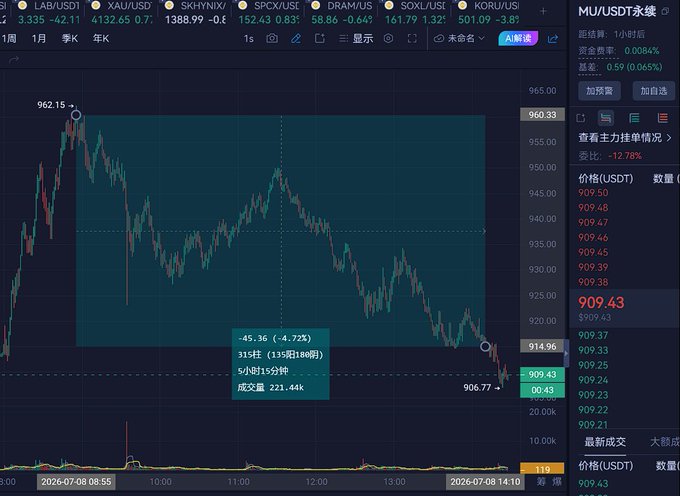Click the LAB/USDT coin icon
Image resolution: width=680 pixels, height=496 pixels.
pyautogui.click(x=22, y=6)
